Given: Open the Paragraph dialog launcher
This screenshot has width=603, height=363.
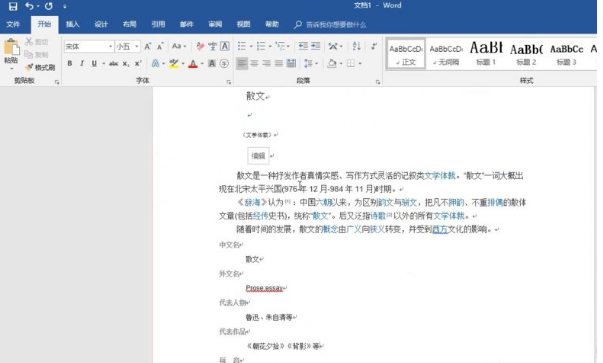Looking at the screenshot, I should [x=378, y=82].
